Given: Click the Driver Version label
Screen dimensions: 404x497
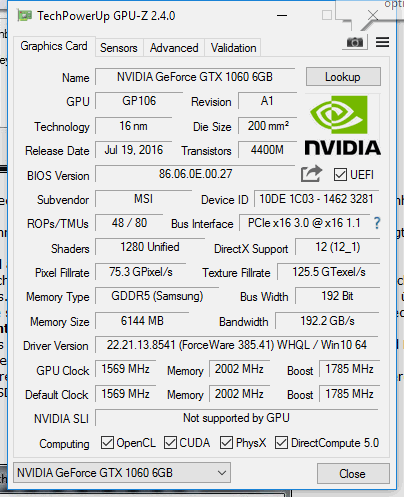Looking at the screenshot, I should 56,346.
